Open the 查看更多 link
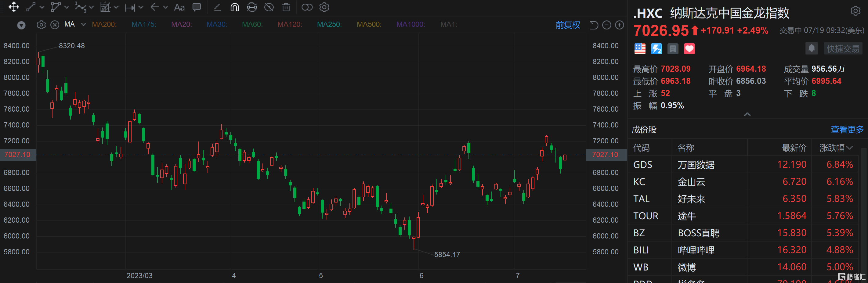The image size is (868, 283). [847, 130]
